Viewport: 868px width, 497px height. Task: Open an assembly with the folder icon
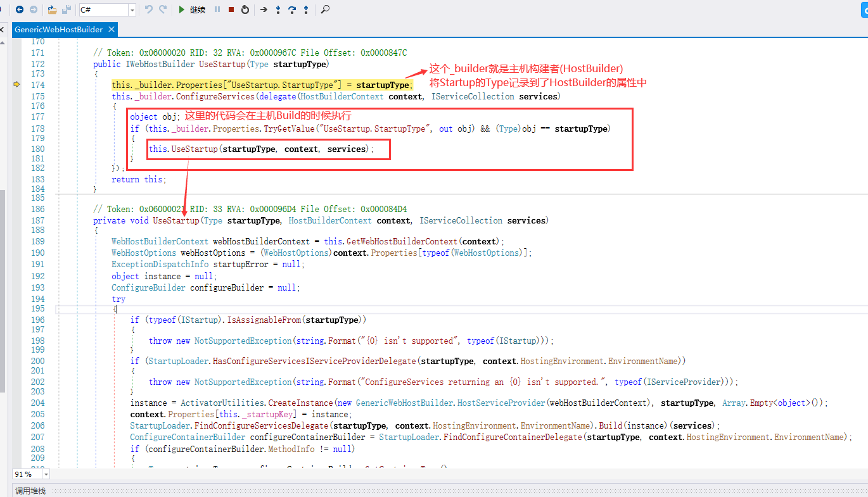click(52, 9)
